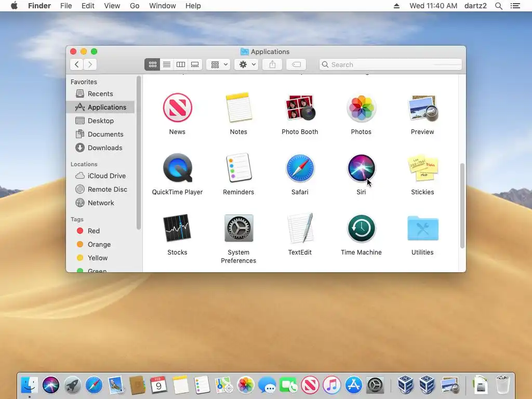Open Desktop in the sidebar
The image size is (532, 399).
point(100,121)
